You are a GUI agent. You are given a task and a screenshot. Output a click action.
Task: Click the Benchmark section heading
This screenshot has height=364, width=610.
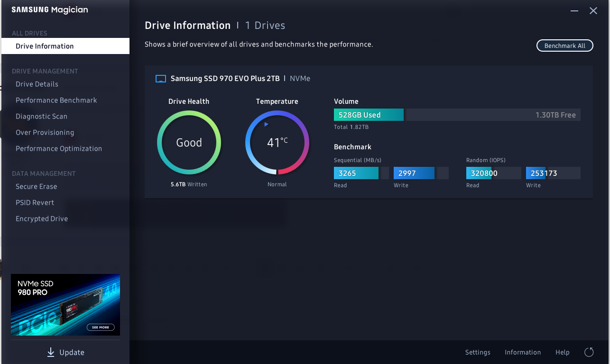click(x=352, y=147)
